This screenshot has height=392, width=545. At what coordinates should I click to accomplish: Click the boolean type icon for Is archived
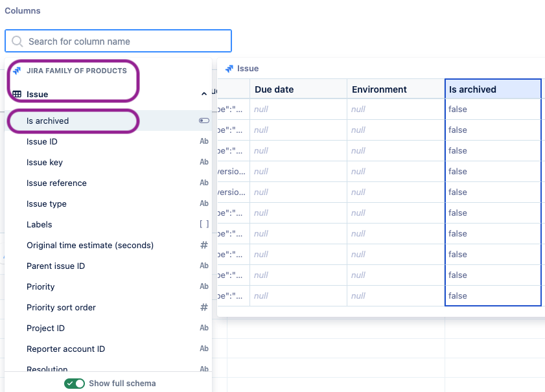coord(204,121)
